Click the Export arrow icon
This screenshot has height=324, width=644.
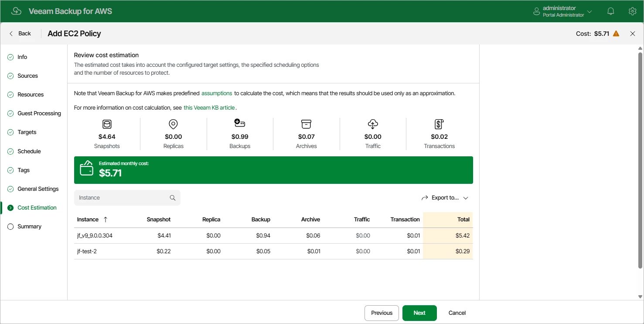click(x=425, y=198)
